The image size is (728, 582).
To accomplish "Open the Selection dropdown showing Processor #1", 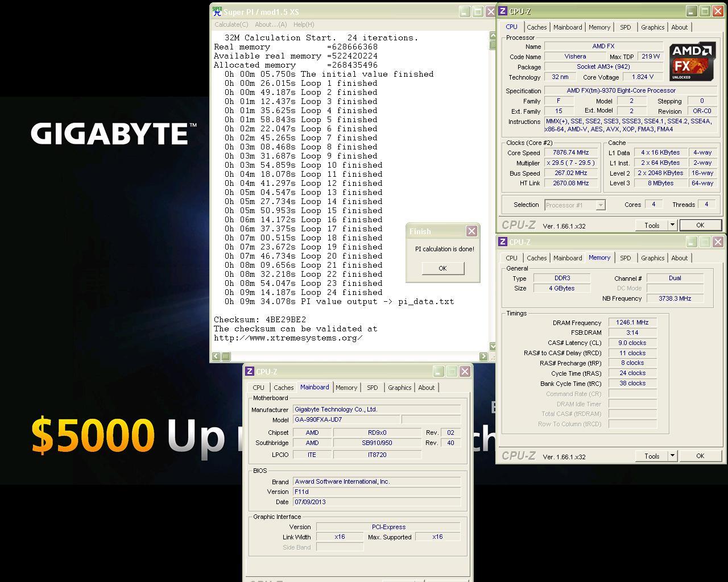I will tap(575, 205).
